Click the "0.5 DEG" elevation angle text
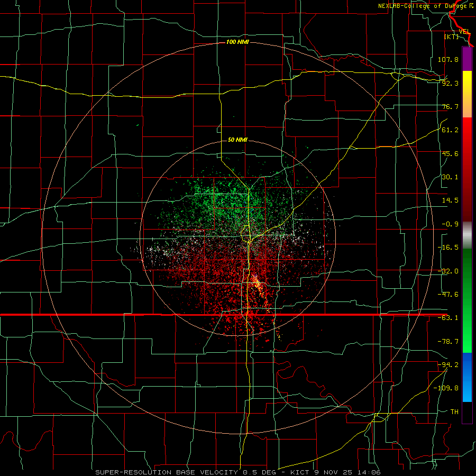The width and height of the screenshot is (476, 476). pyautogui.click(x=259, y=472)
